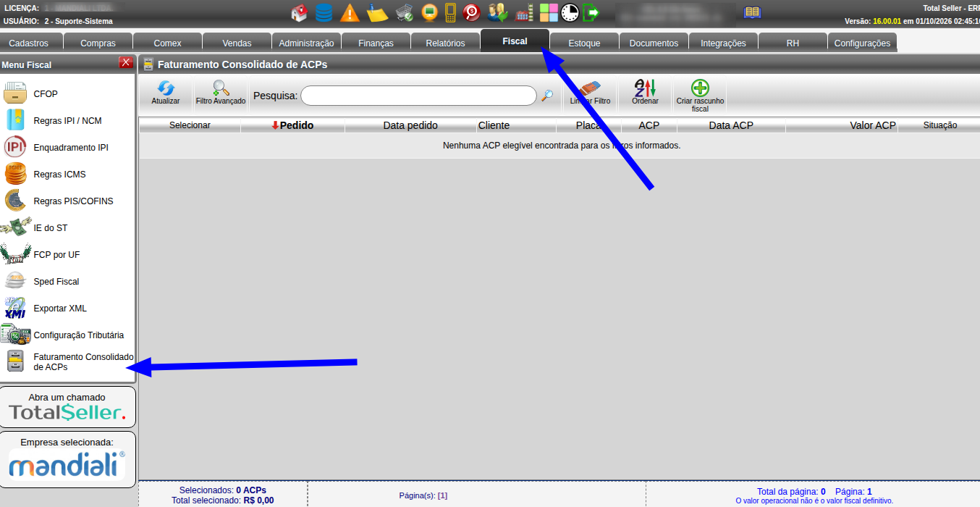The width and height of the screenshot is (980, 507).
Task: Switch to the Vendas tab
Action: 237,43
